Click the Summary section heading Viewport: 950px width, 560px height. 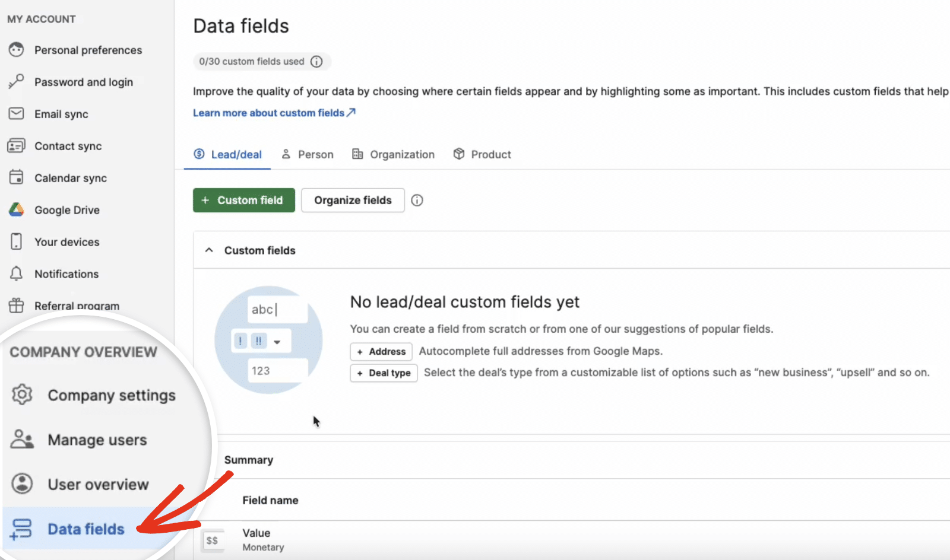click(249, 460)
